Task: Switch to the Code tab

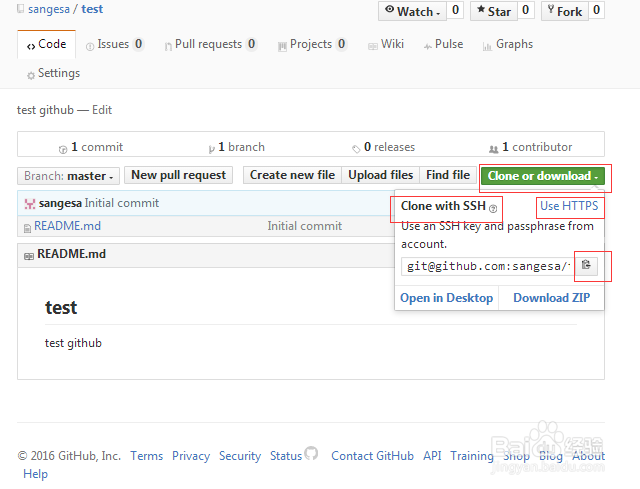Action: click(47, 44)
